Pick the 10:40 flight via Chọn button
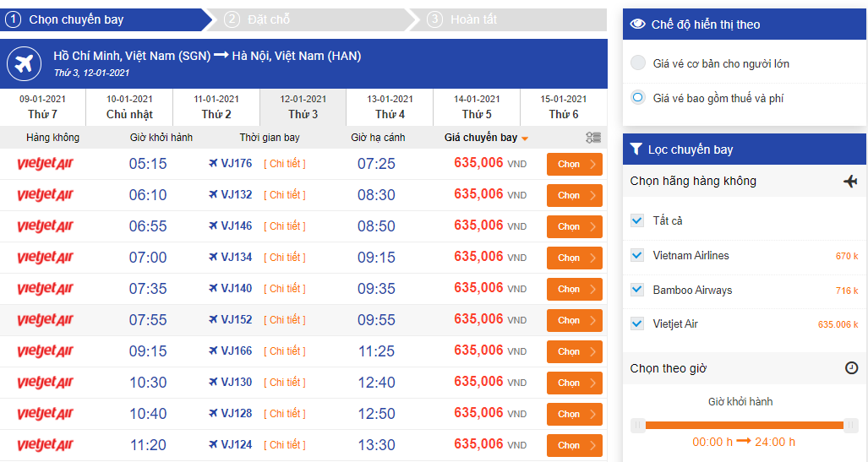This screenshot has height=462, width=868. coord(575,414)
